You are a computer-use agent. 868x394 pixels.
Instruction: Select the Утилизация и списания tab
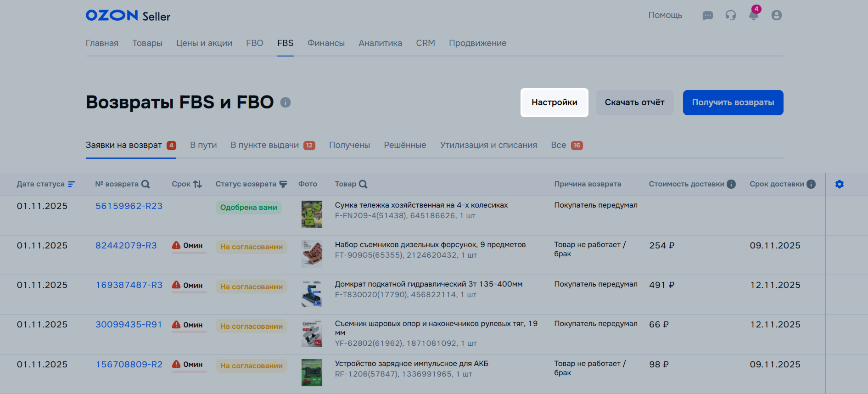[x=488, y=145]
